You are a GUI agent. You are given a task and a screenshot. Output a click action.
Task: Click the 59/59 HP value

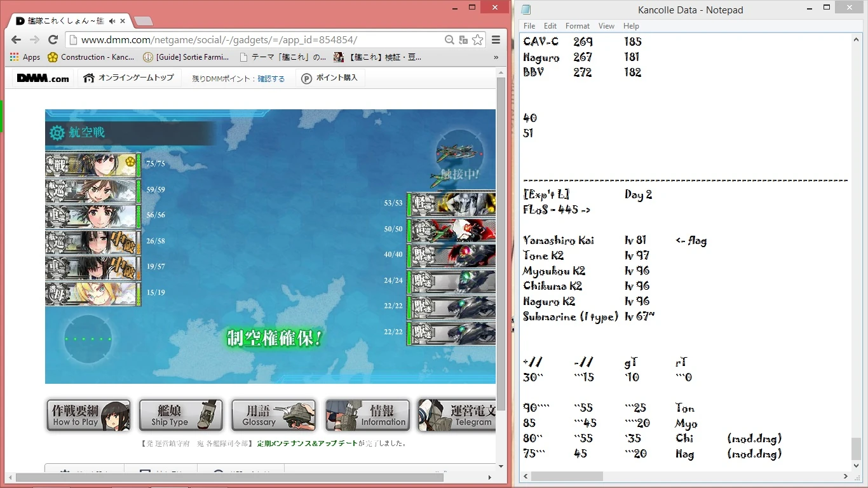coord(156,189)
